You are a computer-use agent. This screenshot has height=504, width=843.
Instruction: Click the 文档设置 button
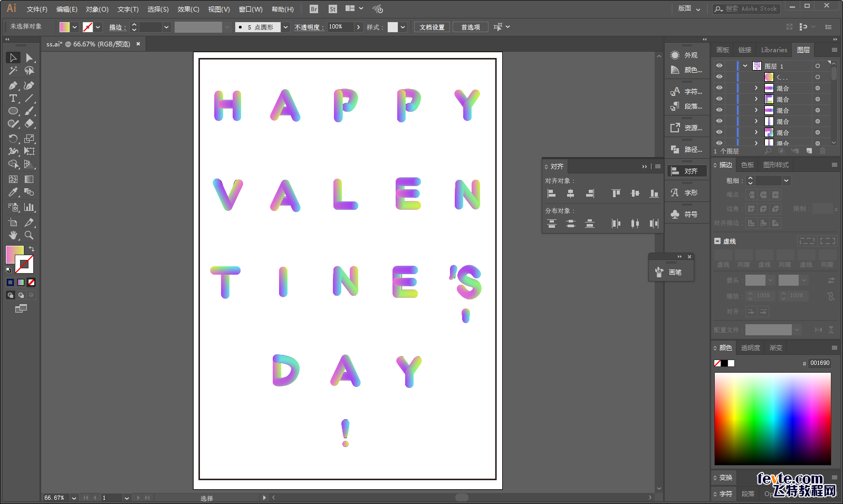pyautogui.click(x=432, y=27)
